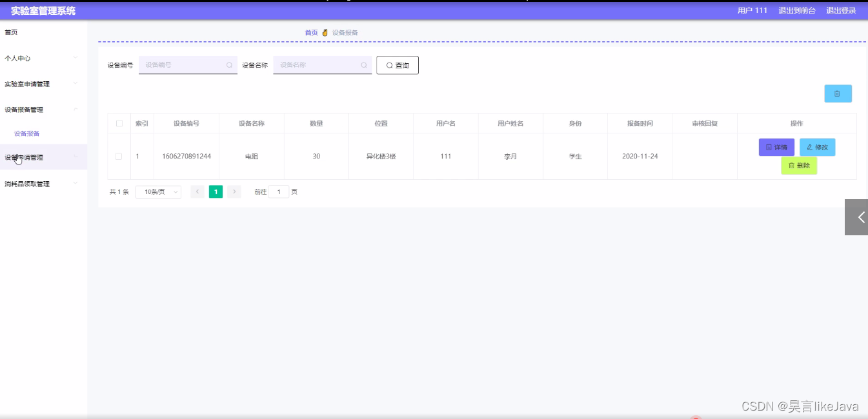Click the 实验室管理系统 title
Screen dimensions: 868x419
(43, 10)
